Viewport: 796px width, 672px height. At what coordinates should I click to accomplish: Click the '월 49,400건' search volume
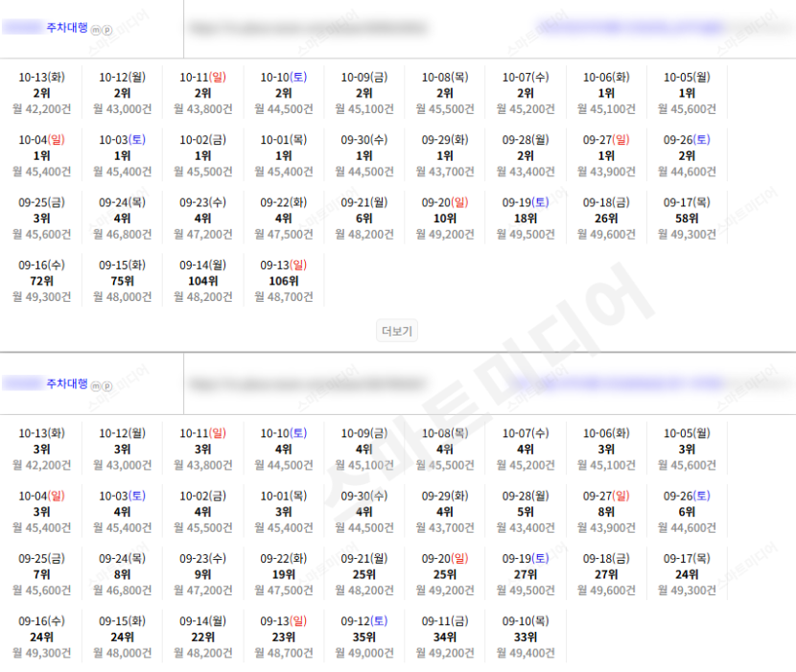coord(526,653)
